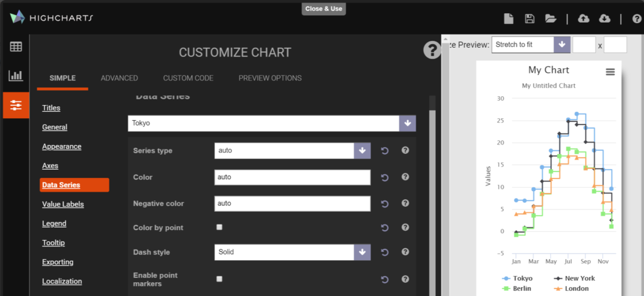Show help for Negative color
The width and height of the screenshot is (644, 296).
coord(406,203)
